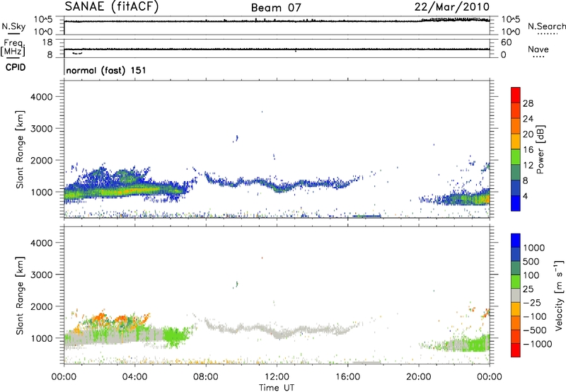Screen dimensions: 566x392
Task: Select the "04:00" time tick label
Action: 134,377
